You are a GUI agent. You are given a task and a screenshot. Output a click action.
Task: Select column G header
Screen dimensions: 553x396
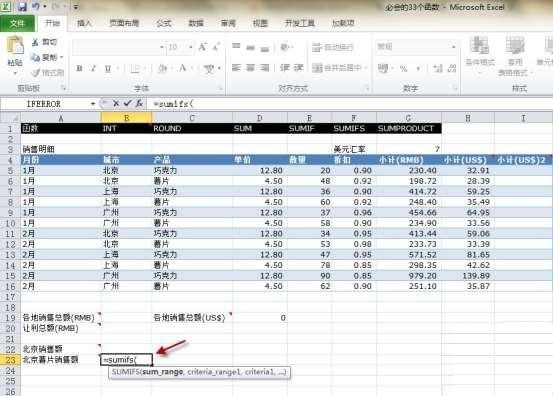pyautogui.click(x=408, y=118)
